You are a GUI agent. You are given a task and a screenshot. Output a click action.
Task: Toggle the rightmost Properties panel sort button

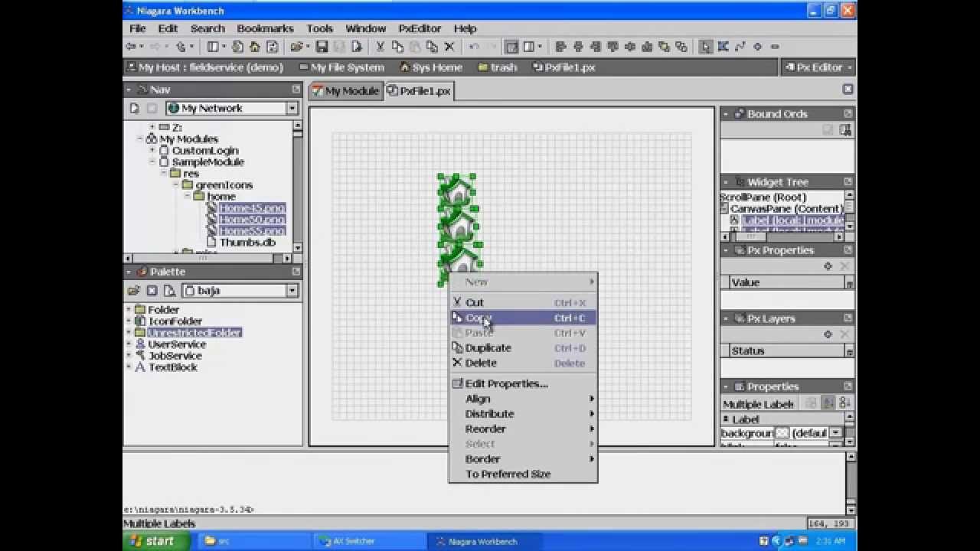pos(845,403)
